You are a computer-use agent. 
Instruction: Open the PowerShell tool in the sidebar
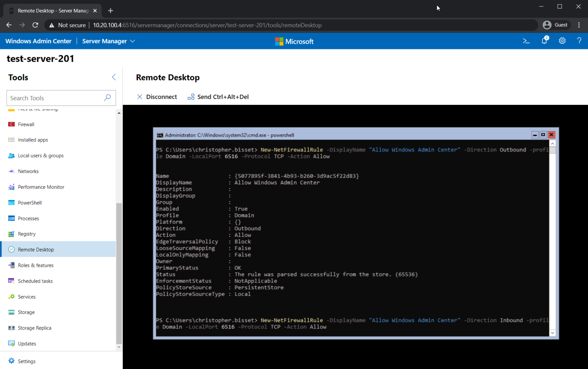tap(30, 202)
